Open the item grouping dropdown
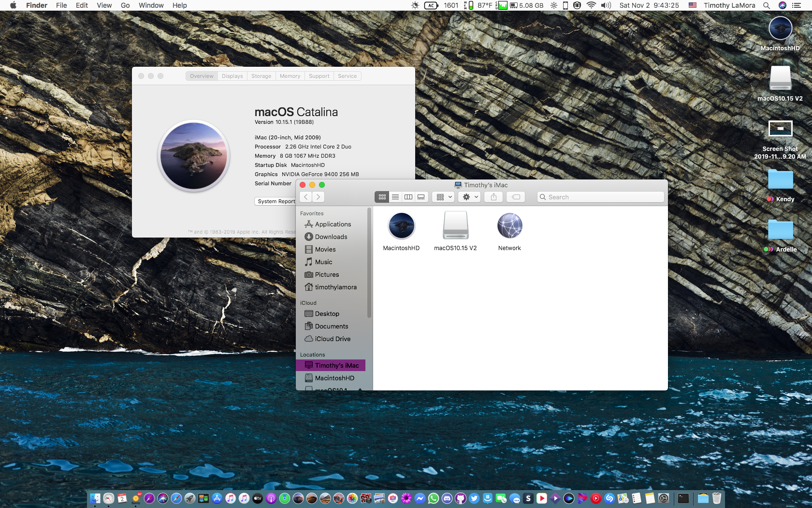This screenshot has height=508, width=812. coord(444,197)
